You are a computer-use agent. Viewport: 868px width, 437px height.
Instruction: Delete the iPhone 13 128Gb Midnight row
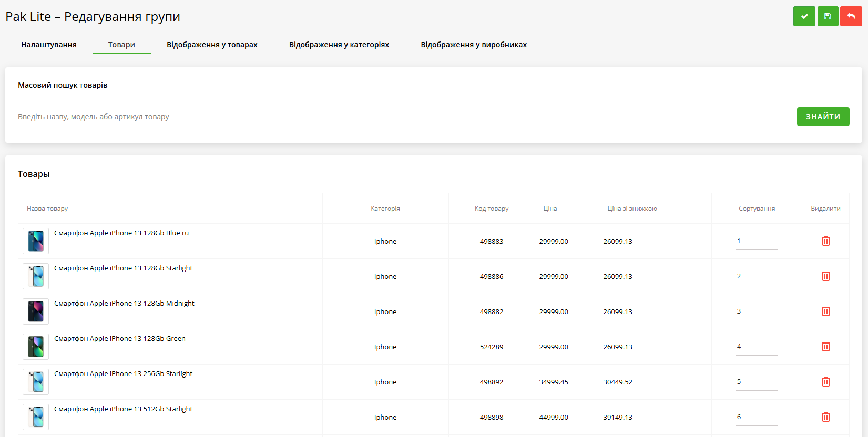click(825, 311)
